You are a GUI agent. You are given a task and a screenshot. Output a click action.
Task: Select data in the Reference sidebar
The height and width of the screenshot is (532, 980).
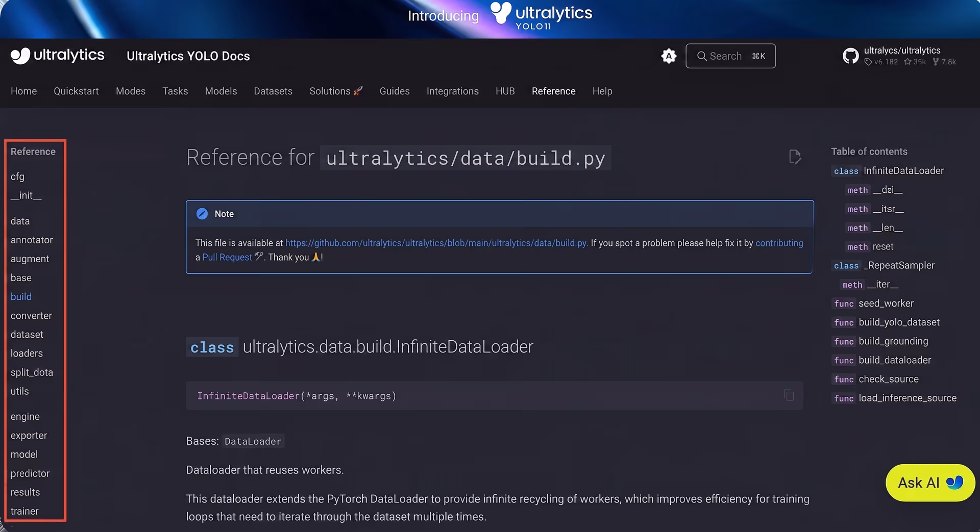[x=20, y=221]
